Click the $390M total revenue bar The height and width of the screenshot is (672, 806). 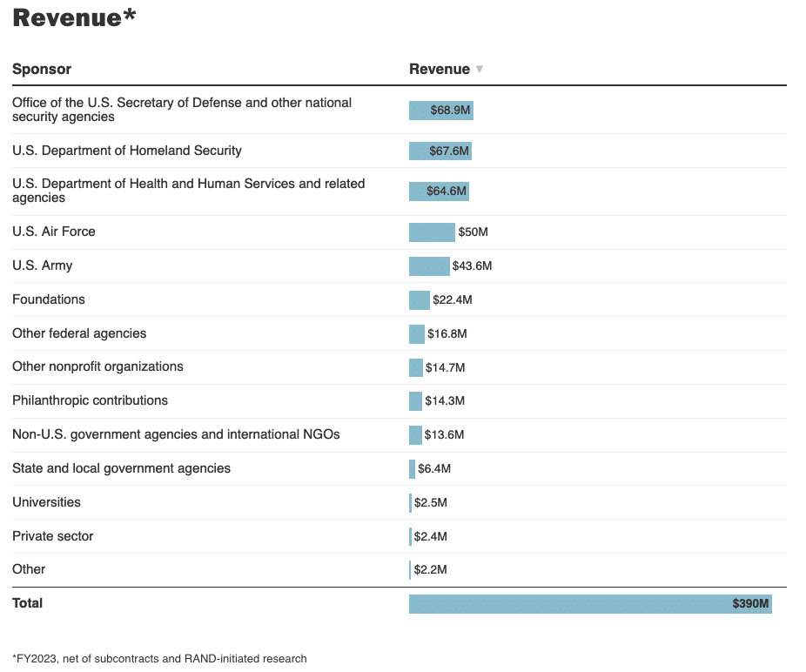[x=589, y=604]
